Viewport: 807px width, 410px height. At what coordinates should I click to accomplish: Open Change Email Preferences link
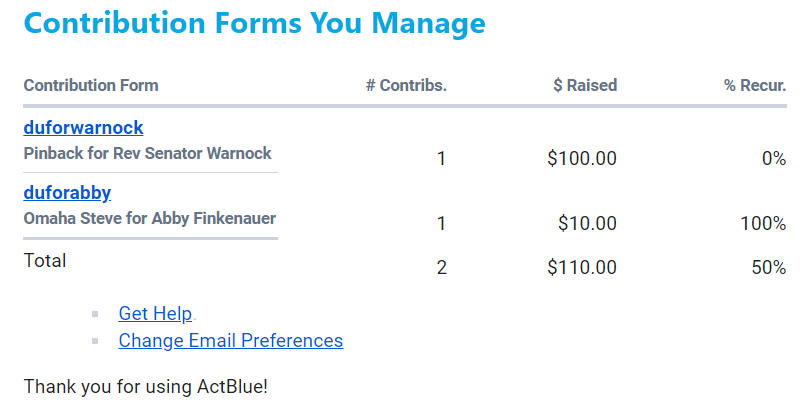click(230, 341)
